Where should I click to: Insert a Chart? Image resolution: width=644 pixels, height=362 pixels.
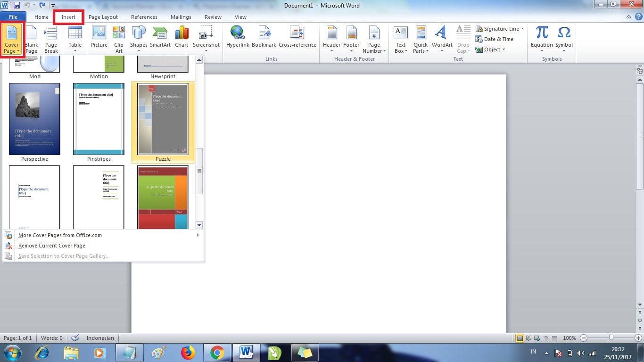click(181, 38)
